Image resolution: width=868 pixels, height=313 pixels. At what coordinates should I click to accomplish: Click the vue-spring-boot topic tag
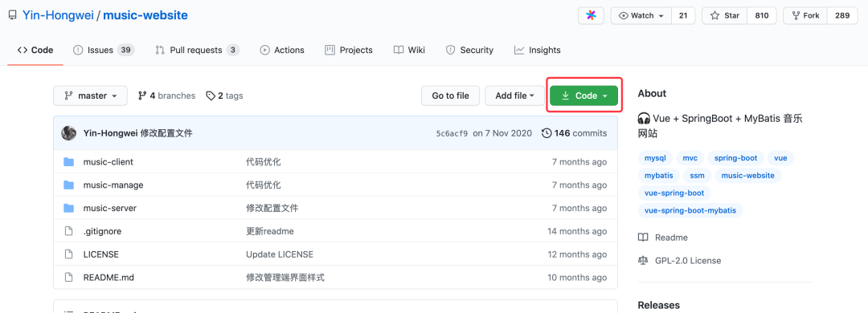(x=674, y=193)
